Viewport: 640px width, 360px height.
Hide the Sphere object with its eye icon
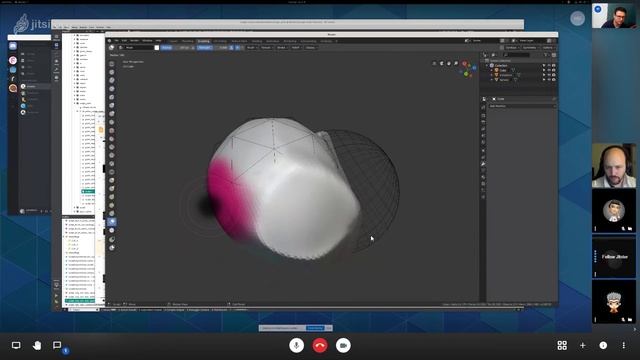(x=549, y=80)
